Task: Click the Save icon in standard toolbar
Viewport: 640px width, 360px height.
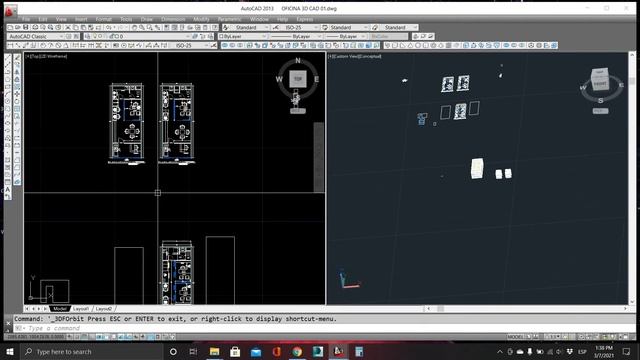Action: [x=26, y=27]
